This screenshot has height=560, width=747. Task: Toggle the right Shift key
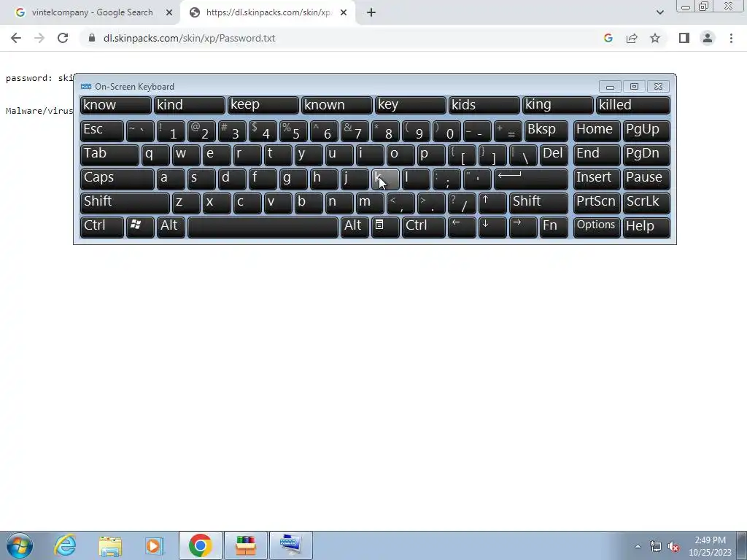click(x=538, y=203)
